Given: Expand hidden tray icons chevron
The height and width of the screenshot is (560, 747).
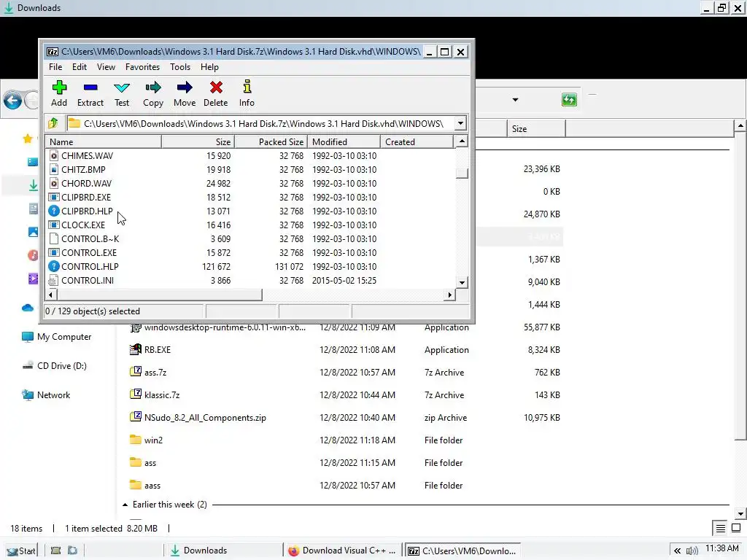Looking at the screenshot, I should pyautogui.click(x=677, y=551).
